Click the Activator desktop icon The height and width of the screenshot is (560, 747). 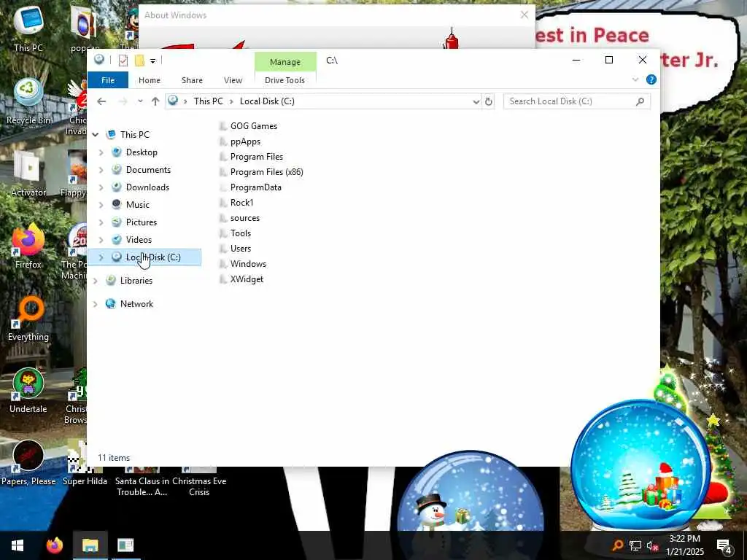(x=28, y=174)
